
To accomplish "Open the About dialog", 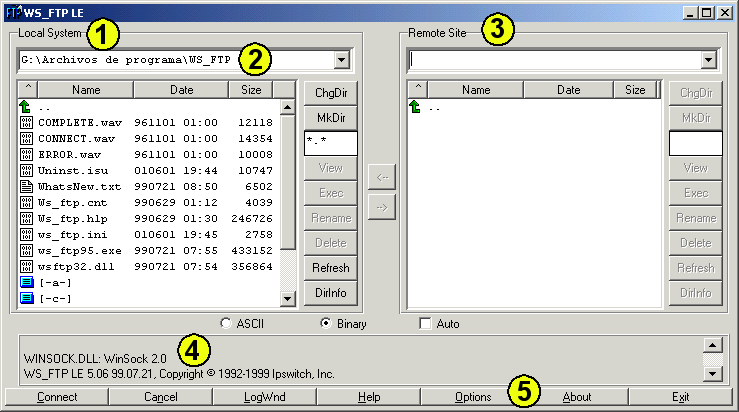I will (x=576, y=397).
